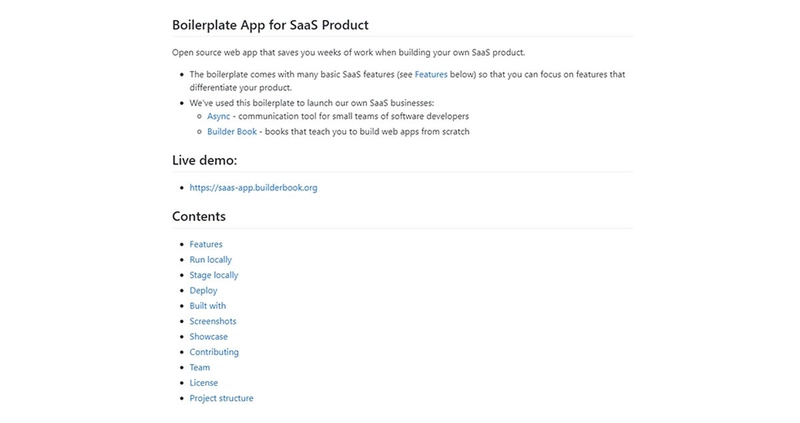The height and width of the screenshot is (423, 800).
Task: Click text 'books that teach you to build'
Action: [x=323, y=132]
